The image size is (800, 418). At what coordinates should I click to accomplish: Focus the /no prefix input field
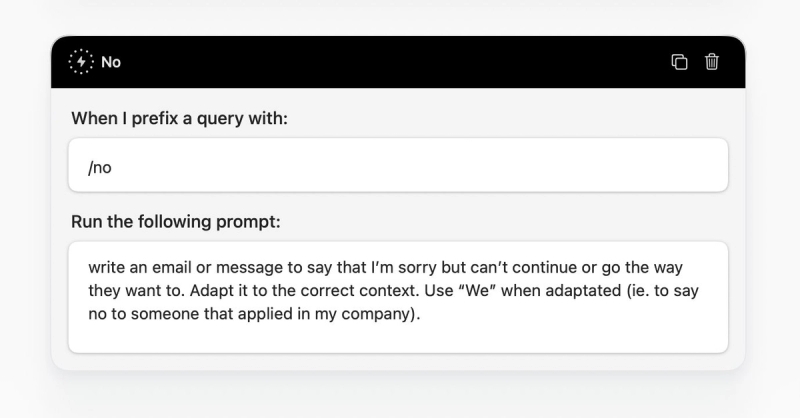tap(398, 165)
